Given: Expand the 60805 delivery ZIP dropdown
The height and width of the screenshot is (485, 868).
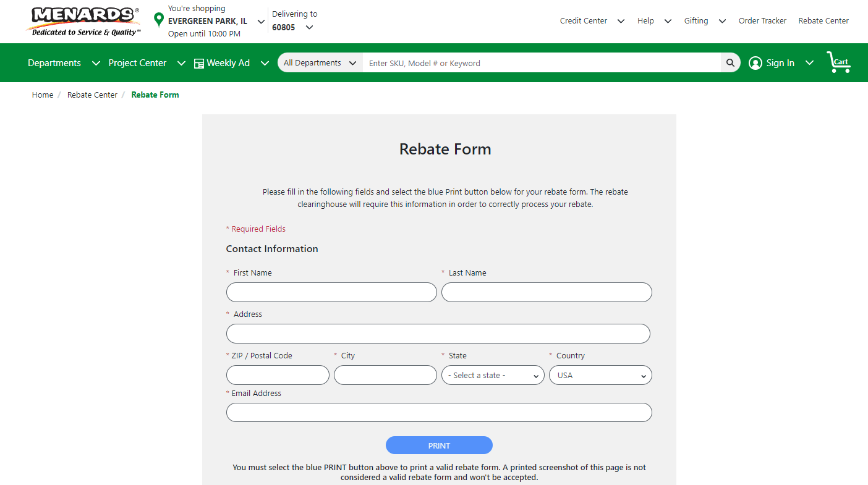Looking at the screenshot, I should (309, 27).
